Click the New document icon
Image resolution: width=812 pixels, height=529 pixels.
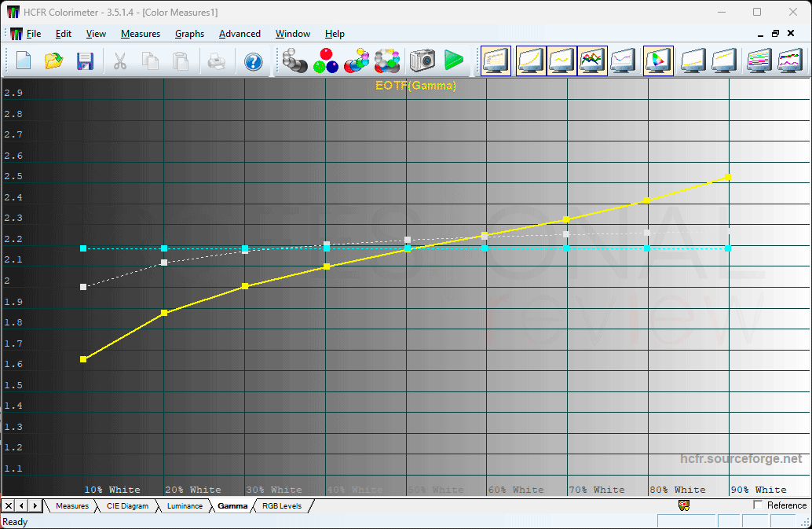pos(24,61)
